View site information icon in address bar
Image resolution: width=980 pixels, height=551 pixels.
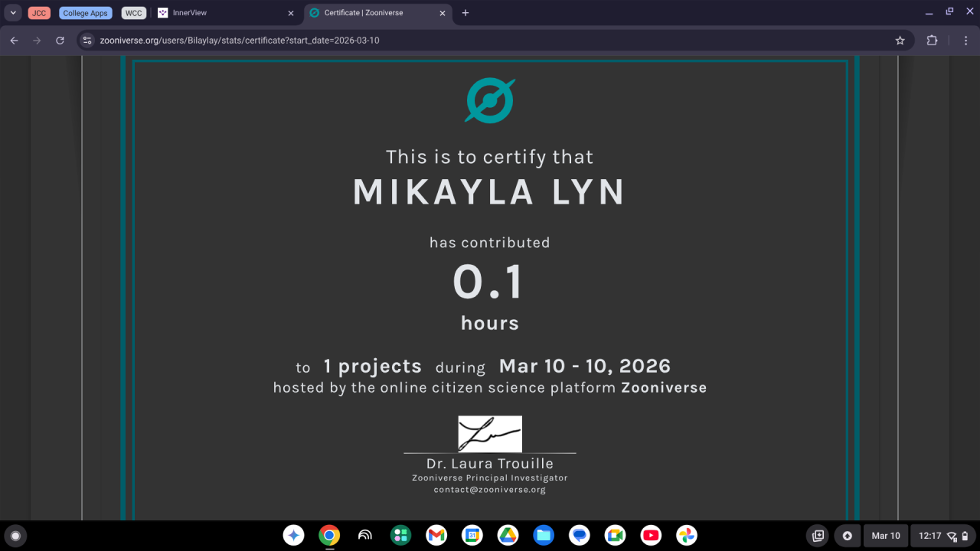pos(87,41)
